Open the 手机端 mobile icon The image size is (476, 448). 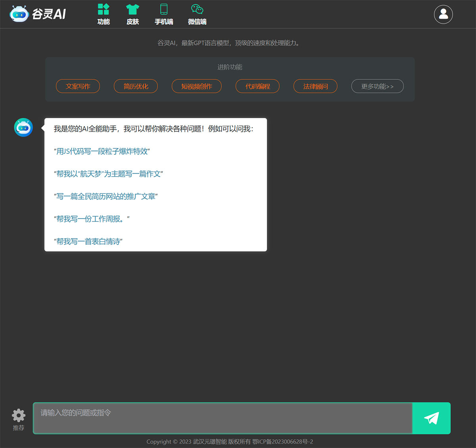[x=164, y=14]
